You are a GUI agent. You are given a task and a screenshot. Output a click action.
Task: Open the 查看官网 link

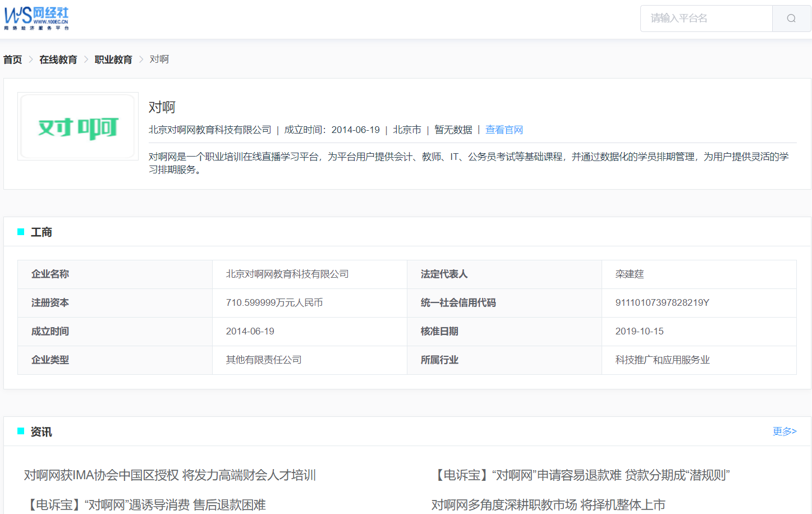(504, 130)
